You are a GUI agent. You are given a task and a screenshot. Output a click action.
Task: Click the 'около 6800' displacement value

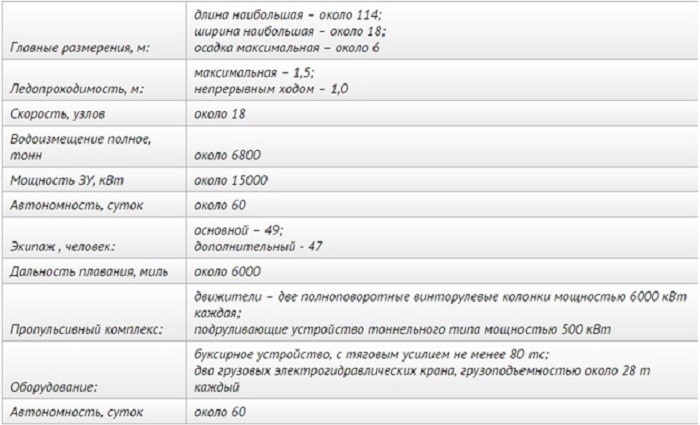[228, 156]
